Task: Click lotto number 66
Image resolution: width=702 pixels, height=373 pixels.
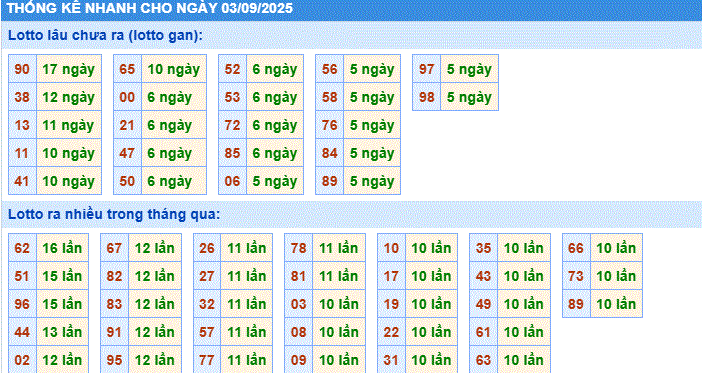Action: tap(576, 248)
